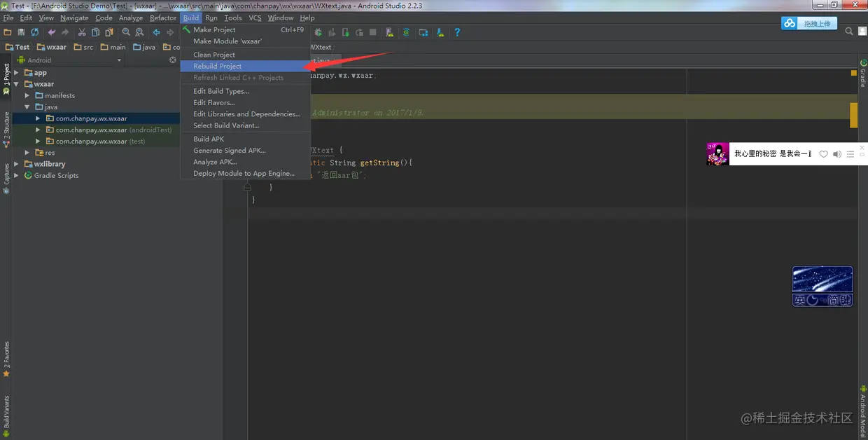The width and height of the screenshot is (868, 440).
Task: Expand the res folder
Action: pyautogui.click(x=27, y=153)
